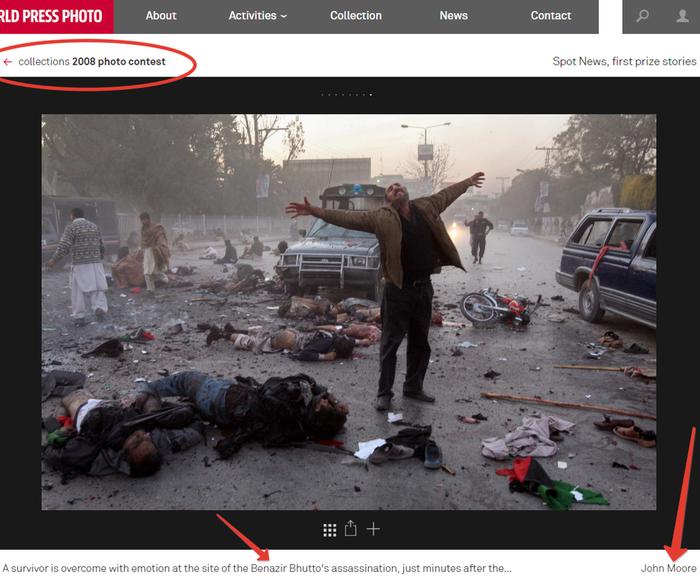This screenshot has width=700, height=576.
Task: Open the 2008 photo contest link
Action: 119,62
